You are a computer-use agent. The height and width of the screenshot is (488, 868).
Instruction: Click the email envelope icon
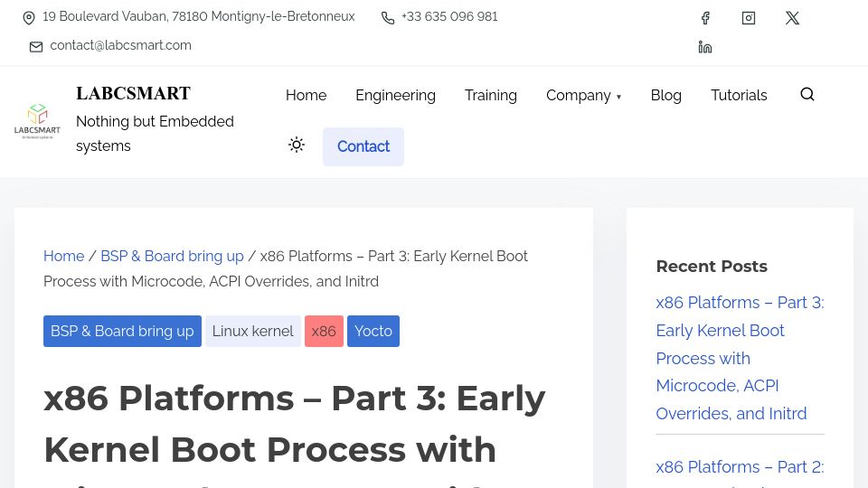[x=36, y=46]
